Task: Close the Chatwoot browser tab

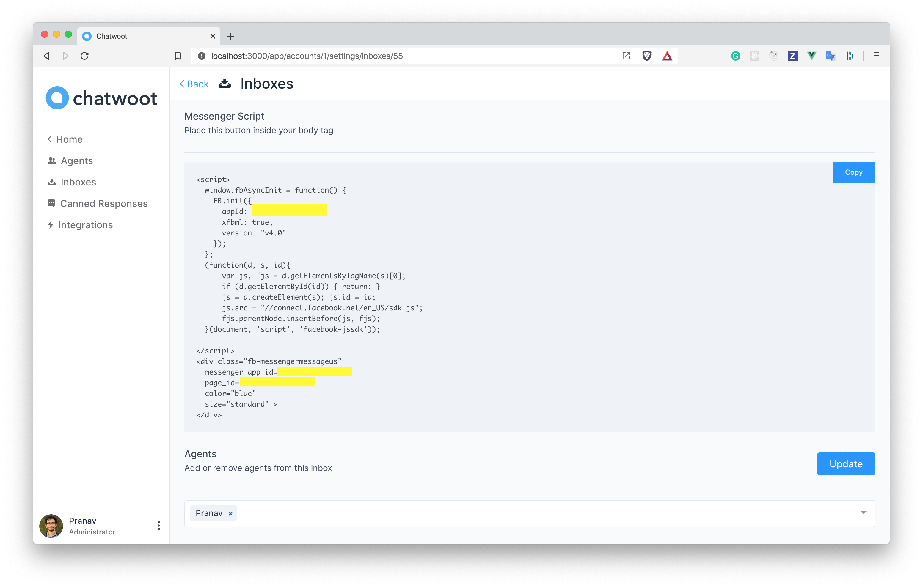Action: pos(213,36)
